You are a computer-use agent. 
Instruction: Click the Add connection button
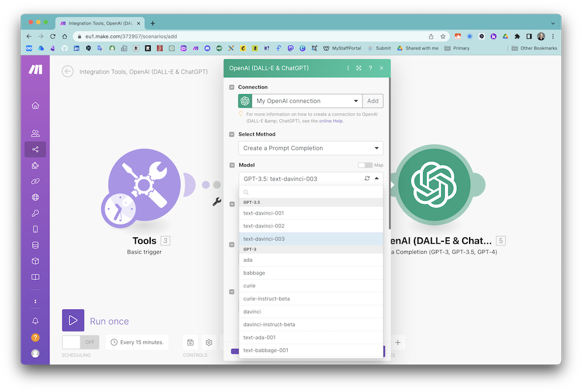pos(372,101)
